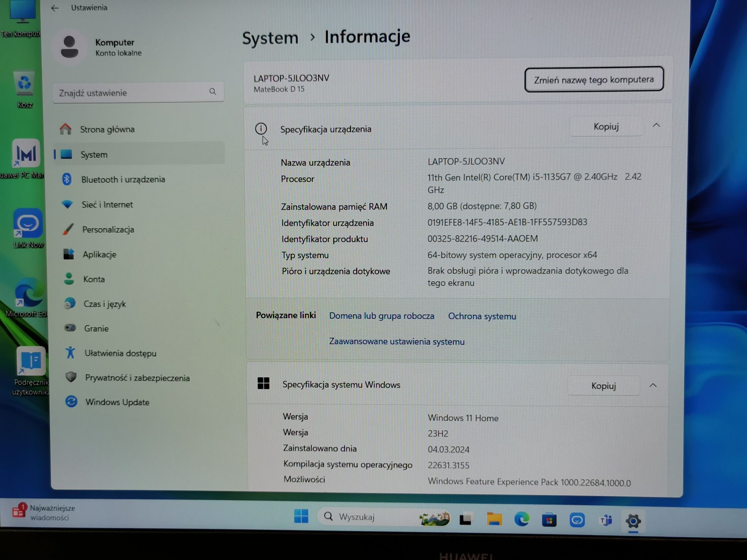Click the Settings gear on the taskbar
Image resolution: width=747 pixels, height=560 pixels.
[x=633, y=521]
